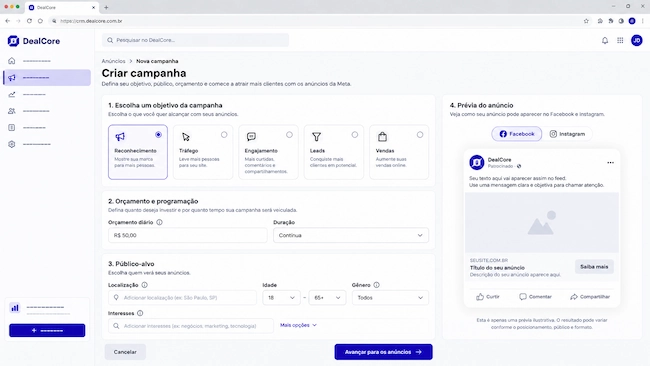Click the bar chart icon in the sidebar footer

tap(15, 308)
